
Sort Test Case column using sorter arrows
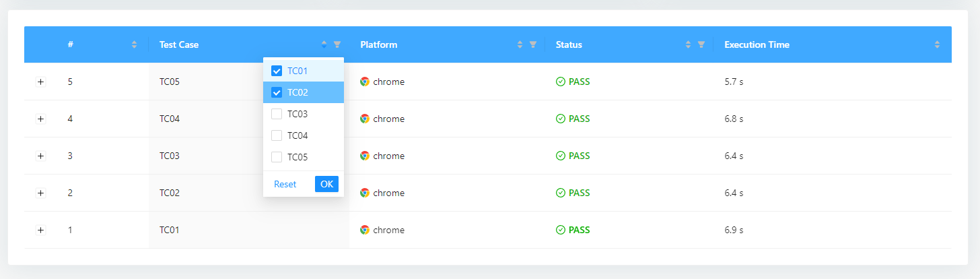(324, 44)
